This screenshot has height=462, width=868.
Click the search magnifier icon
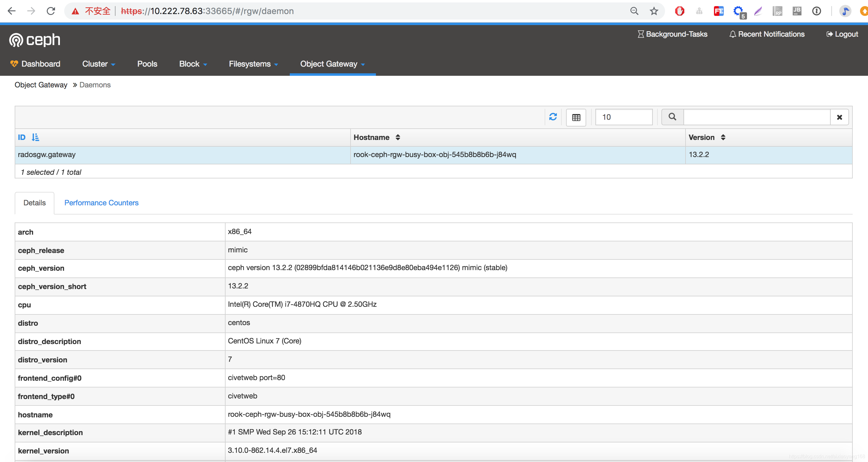672,117
